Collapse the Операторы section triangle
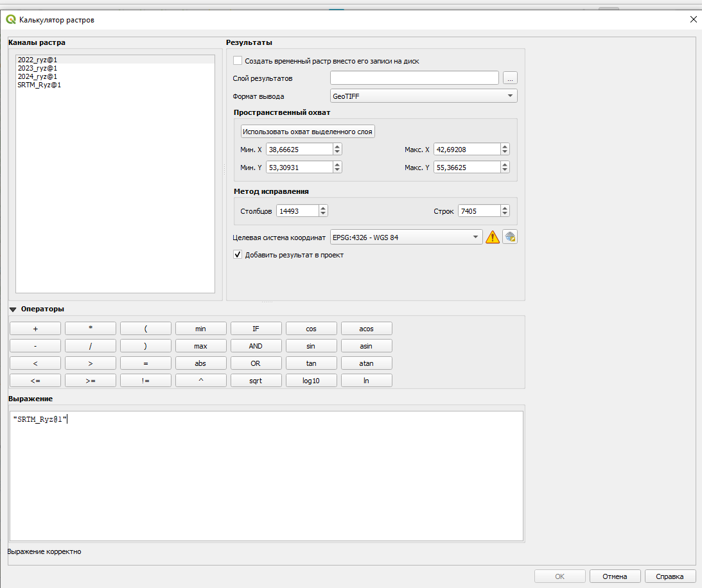This screenshot has width=702, height=588. tap(13, 309)
